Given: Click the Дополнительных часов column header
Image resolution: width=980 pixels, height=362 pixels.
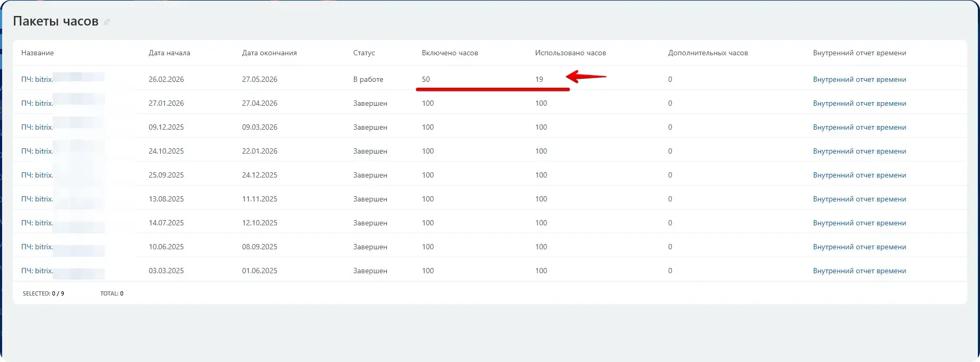Looking at the screenshot, I should pyautogui.click(x=708, y=53).
